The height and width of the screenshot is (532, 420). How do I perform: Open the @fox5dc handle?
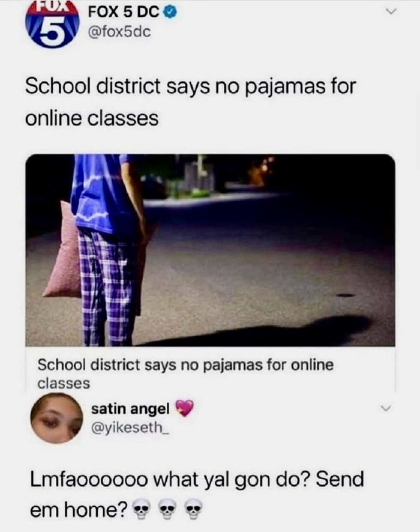click(x=119, y=32)
